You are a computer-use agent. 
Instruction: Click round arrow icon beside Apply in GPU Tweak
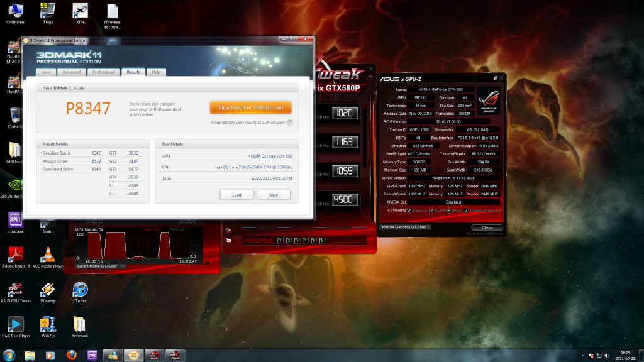click(228, 230)
